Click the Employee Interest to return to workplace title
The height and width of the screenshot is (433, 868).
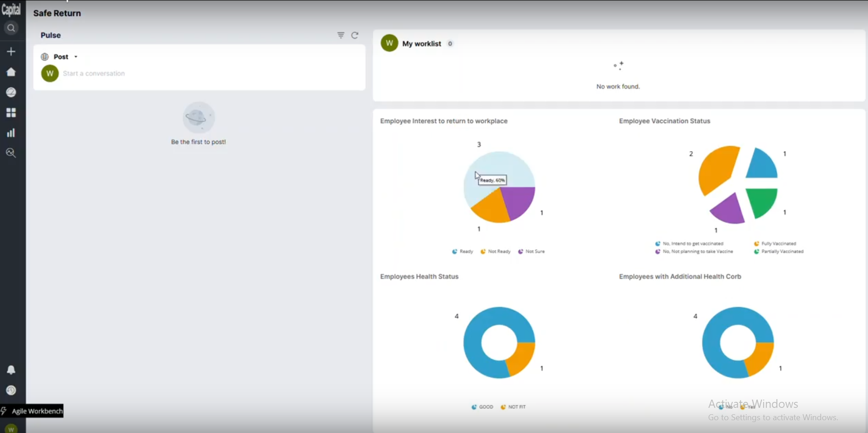click(x=444, y=121)
